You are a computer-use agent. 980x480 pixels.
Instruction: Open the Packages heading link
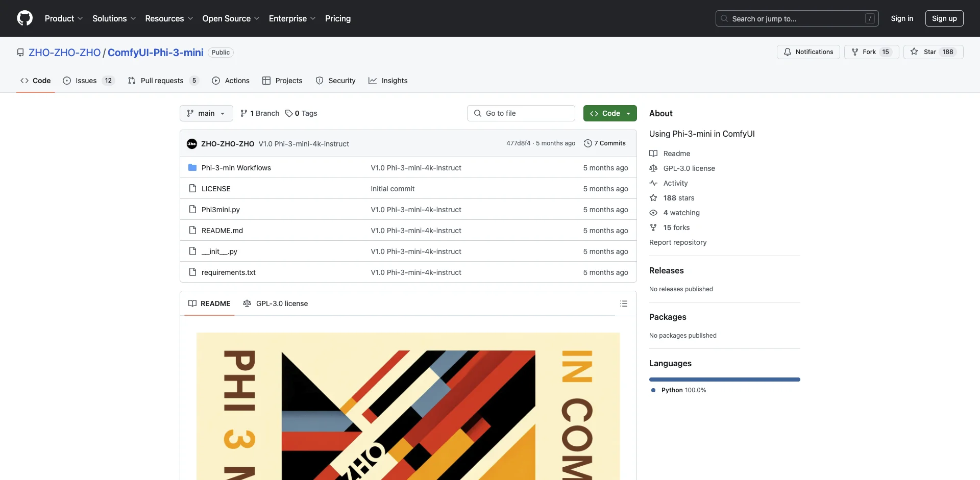pos(668,317)
